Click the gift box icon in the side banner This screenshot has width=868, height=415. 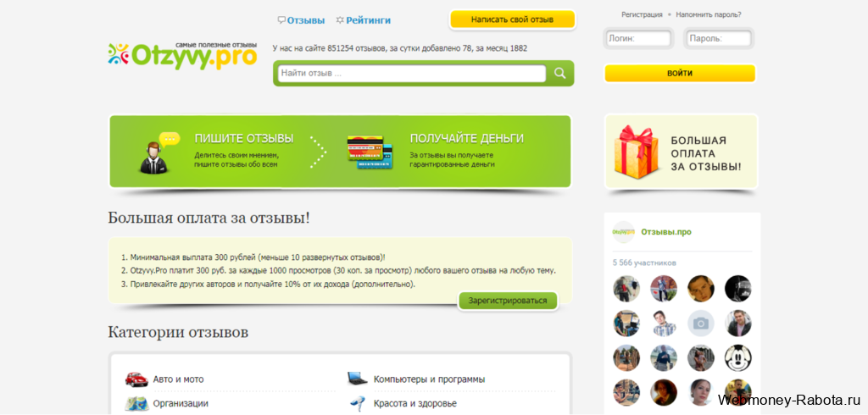636,151
